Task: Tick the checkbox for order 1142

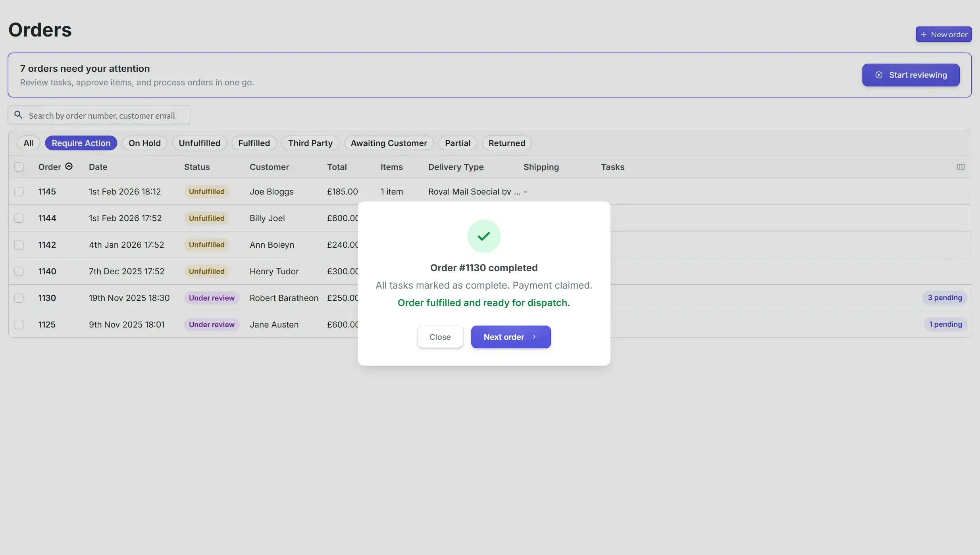Action: [19, 245]
